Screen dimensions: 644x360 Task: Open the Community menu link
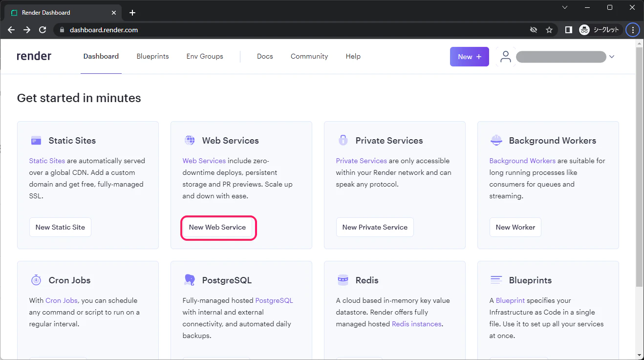click(x=309, y=56)
